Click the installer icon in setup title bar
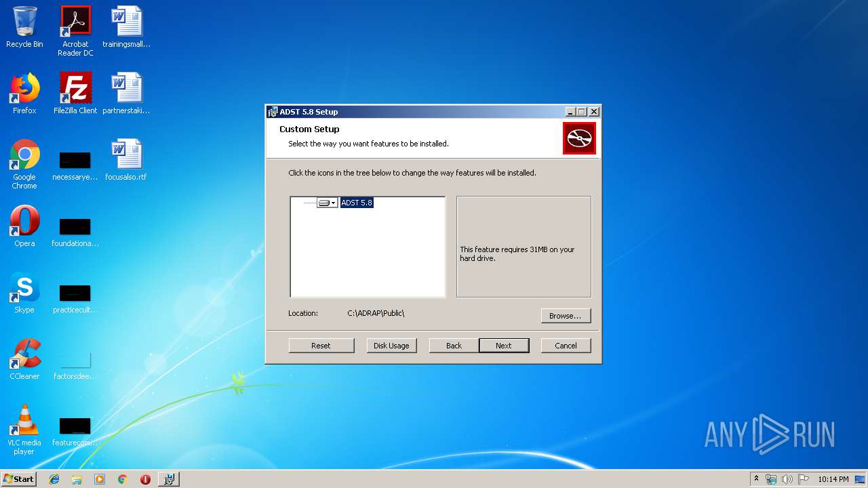868x488 pixels. (273, 112)
